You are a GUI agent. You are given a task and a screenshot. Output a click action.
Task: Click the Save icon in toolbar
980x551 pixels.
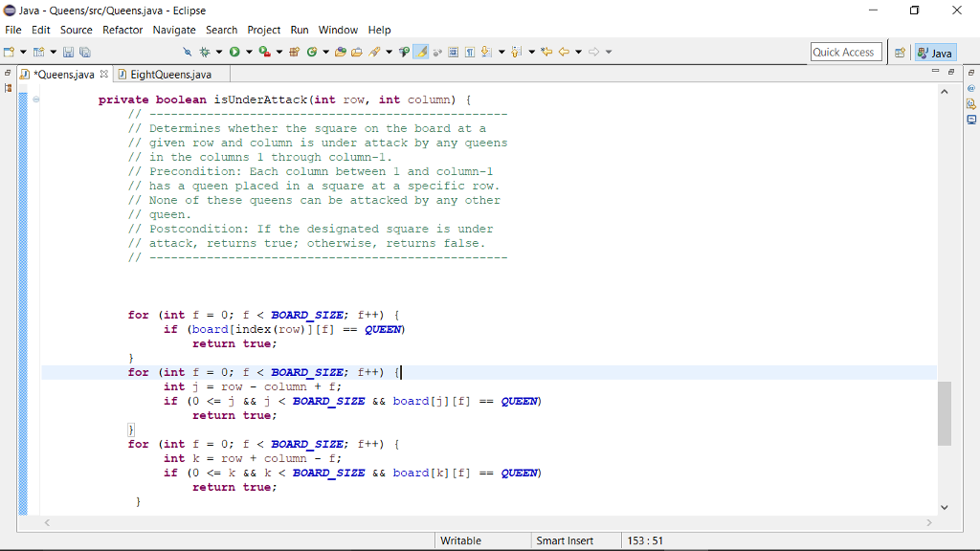point(70,52)
